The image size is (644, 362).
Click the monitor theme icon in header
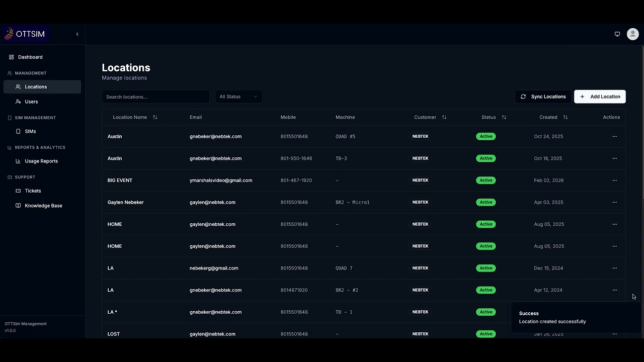coord(617,34)
